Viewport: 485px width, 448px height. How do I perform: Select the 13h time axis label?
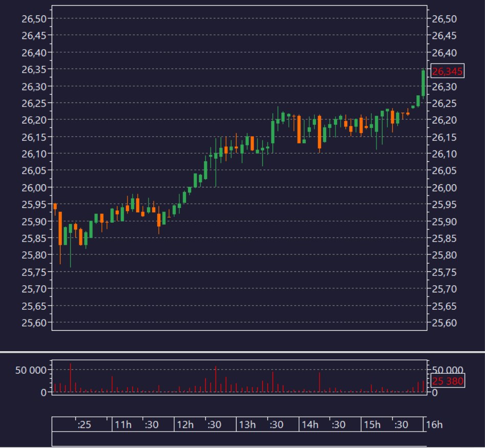coord(247,425)
